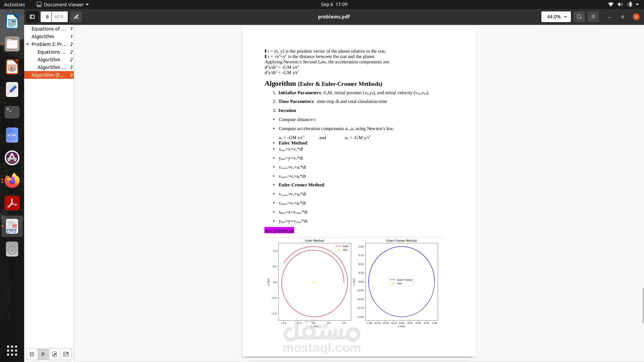Open the system status menu arrow
The width and height of the screenshot is (644, 362).
[x=637, y=4]
